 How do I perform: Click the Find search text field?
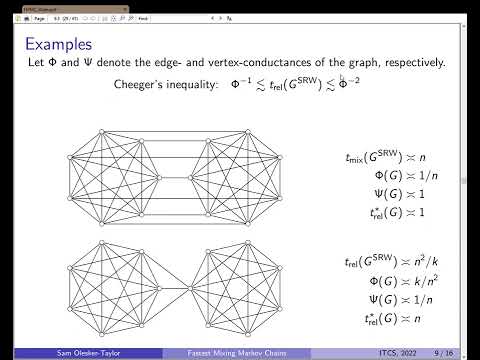coord(179,19)
